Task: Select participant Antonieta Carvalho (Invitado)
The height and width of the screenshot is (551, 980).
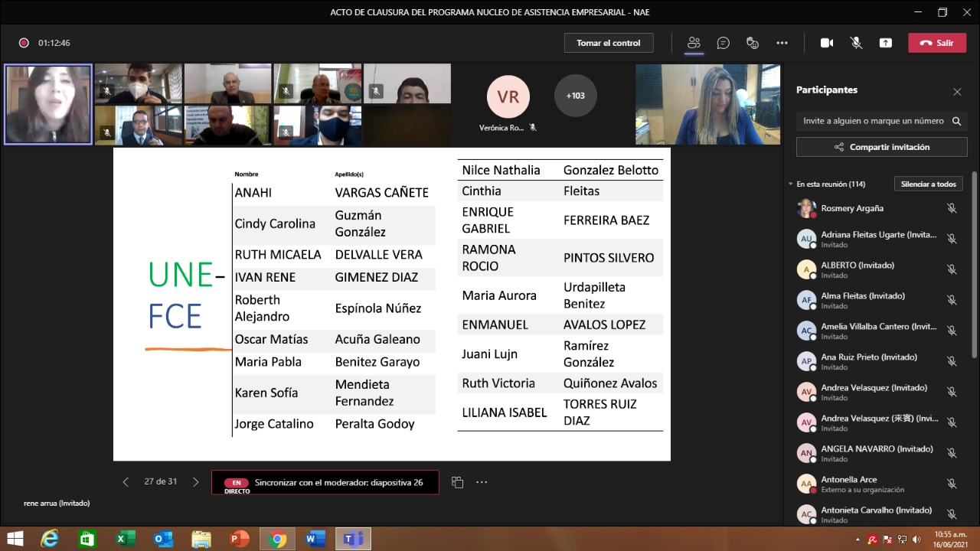Action: (879, 514)
